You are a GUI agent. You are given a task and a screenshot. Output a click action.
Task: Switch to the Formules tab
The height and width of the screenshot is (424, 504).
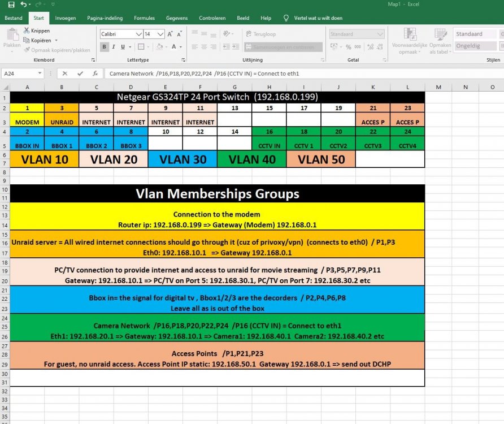144,18
